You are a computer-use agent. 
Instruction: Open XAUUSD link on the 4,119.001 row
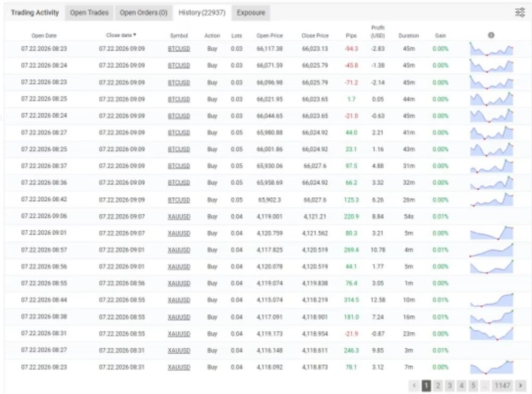(179, 216)
